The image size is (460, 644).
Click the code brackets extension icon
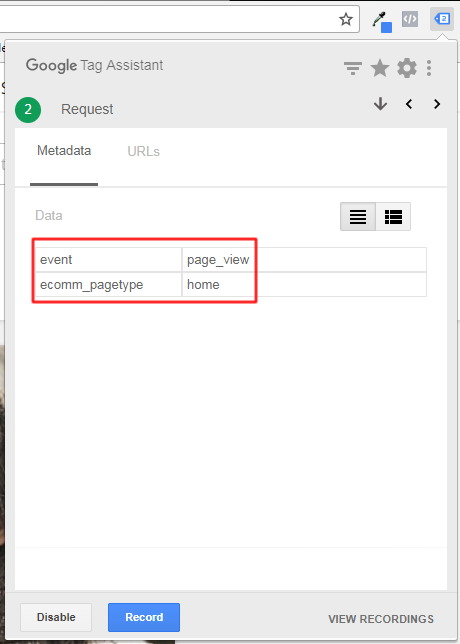point(410,19)
